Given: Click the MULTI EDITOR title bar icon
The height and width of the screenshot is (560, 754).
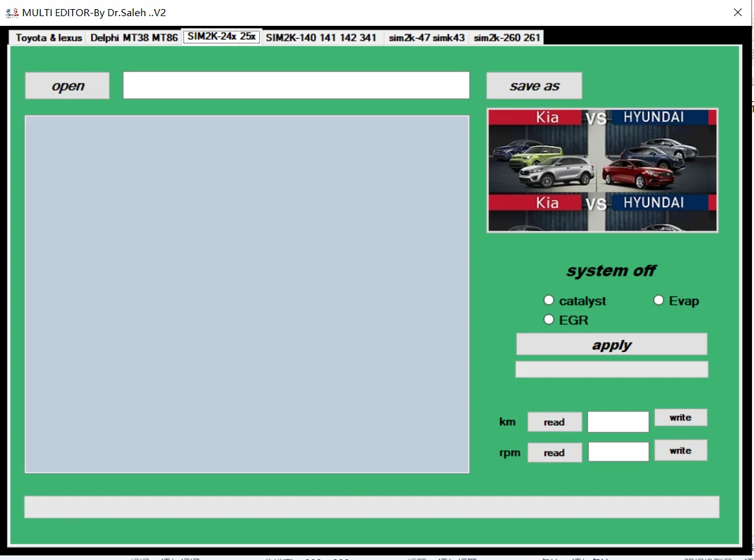Looking at the screenshot, I should pos(12,13).
